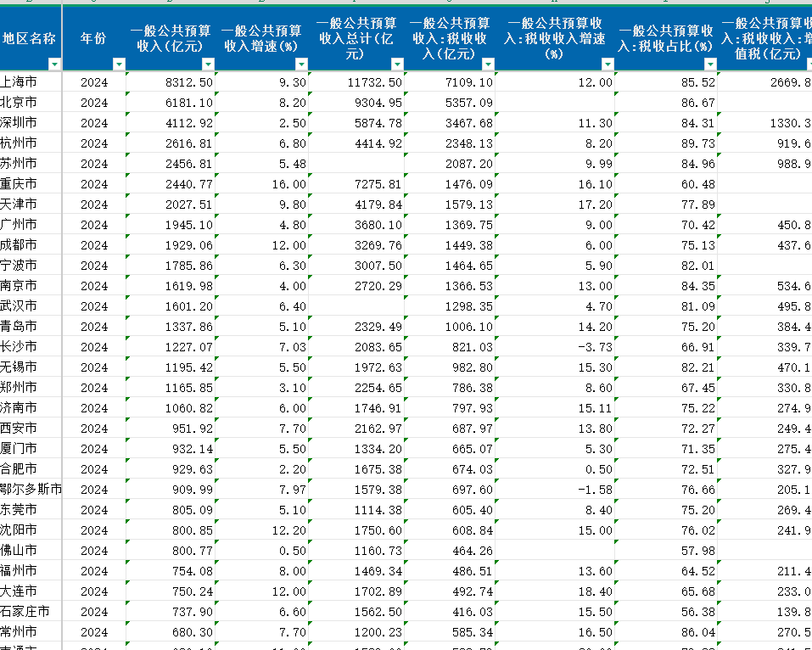Click Foshan's growth rate cell 0.50
The height and width of the screenshot is (650, 812).
tap(262, 550)
